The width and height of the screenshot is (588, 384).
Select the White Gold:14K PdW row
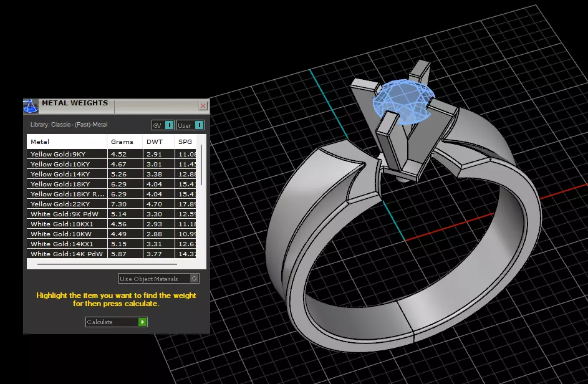pyautogui.click(x=112, y=254)
